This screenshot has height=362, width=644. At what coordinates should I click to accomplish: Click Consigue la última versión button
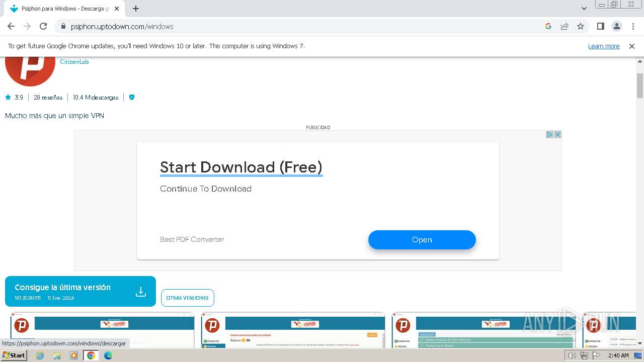click(80, 291)
